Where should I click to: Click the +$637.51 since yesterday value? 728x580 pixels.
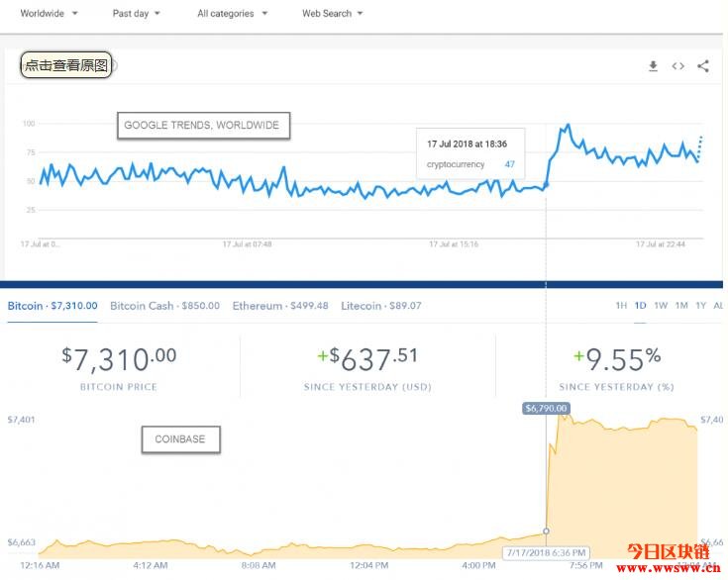tap(367, 359)
